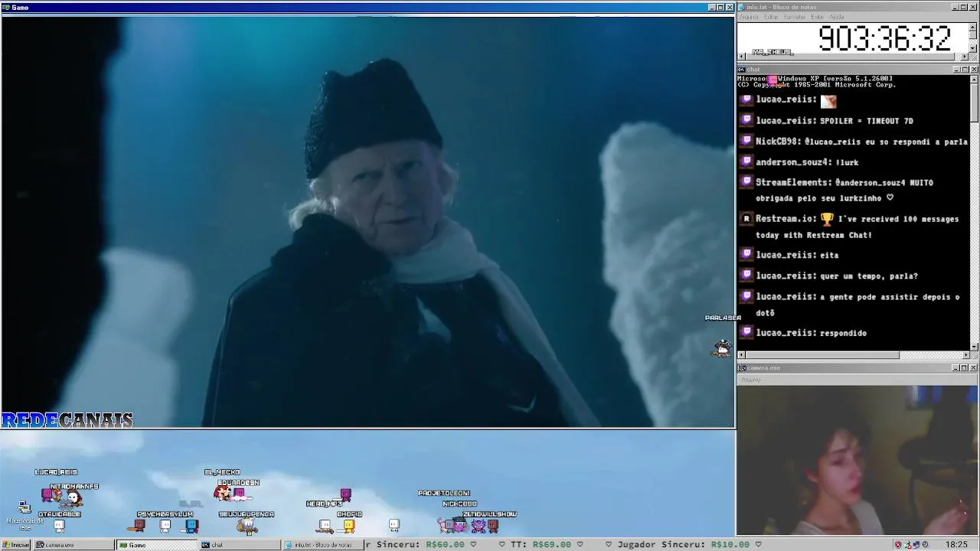Screen dimensions: 980x551
Task: Switch to chat taskbar button
Action: click(x=239, y=545)
